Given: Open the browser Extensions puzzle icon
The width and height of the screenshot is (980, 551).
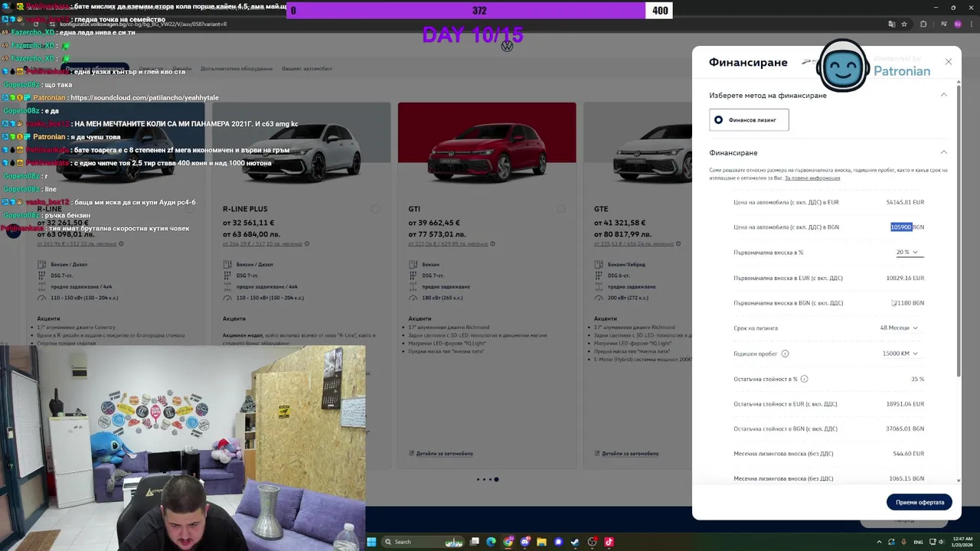Looking at the screenshot, I should (x=923, y=24).
